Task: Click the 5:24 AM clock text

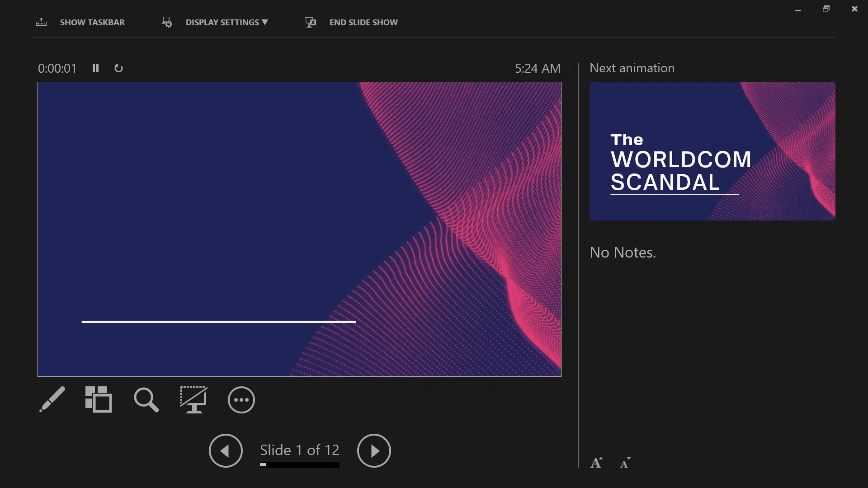Action: [538, 68]
